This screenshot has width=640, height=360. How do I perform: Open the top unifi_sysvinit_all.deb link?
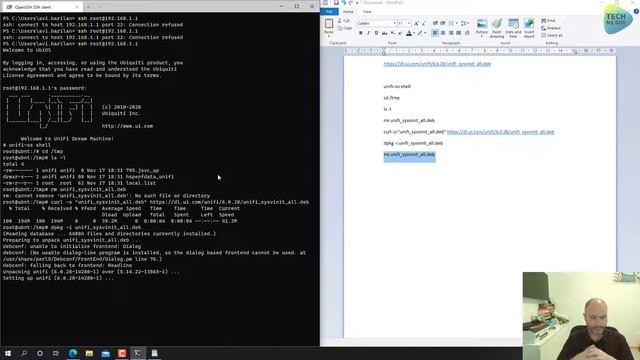[x=437, y=64]
